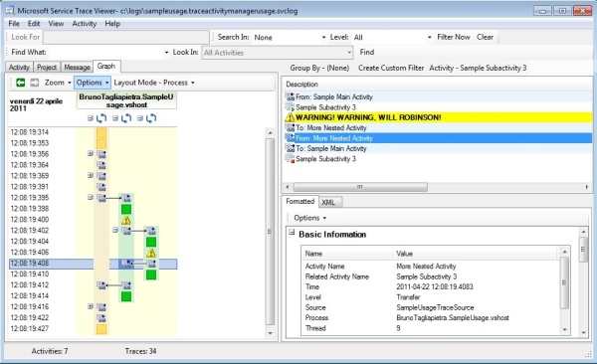Click the transfer icon in second column at 12:08:19:395

[x=126, y=198]
